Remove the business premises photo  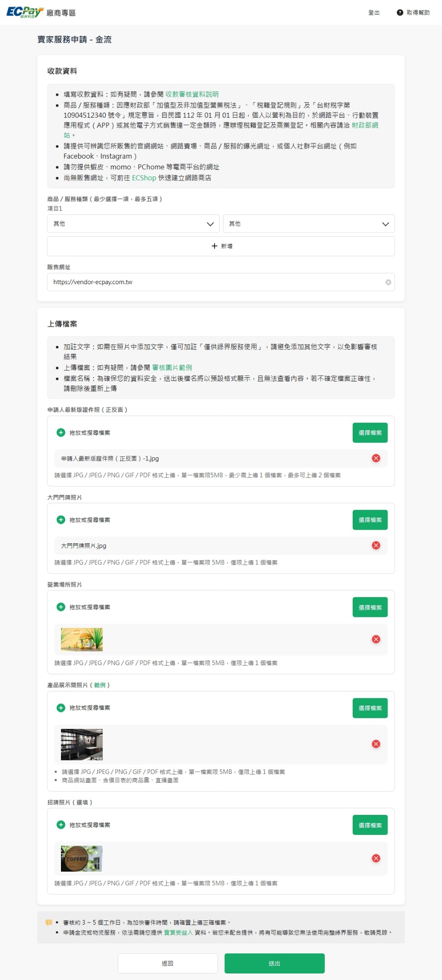[x=376, y=639]
